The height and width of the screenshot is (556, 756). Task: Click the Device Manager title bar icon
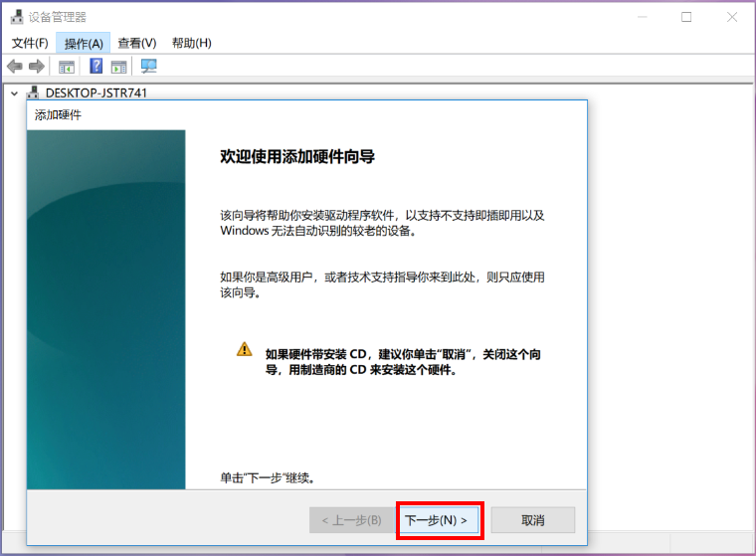tap(17, 17)
